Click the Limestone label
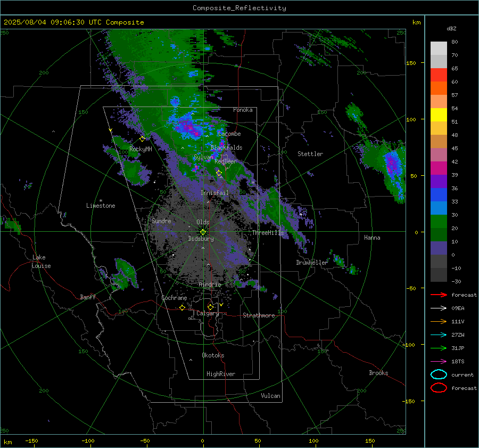Image resolution: width=479 pixels, height=448 pixels. point(101,206)
